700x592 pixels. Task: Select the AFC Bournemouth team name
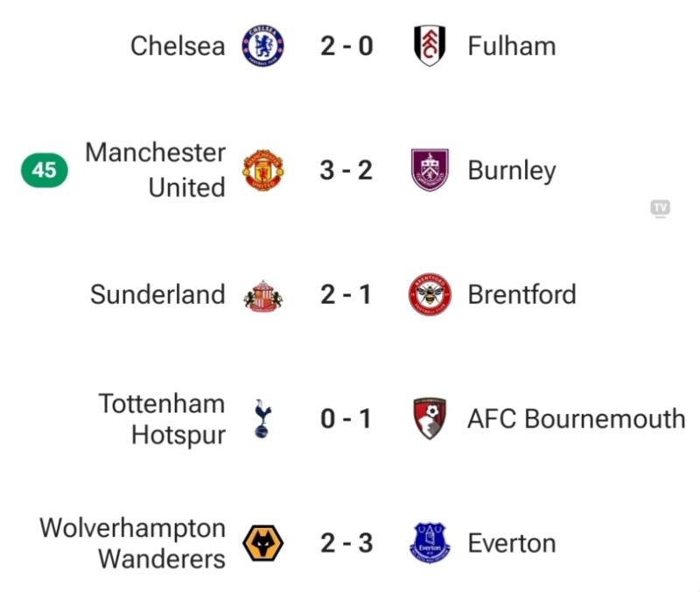(x=577, y=419)
